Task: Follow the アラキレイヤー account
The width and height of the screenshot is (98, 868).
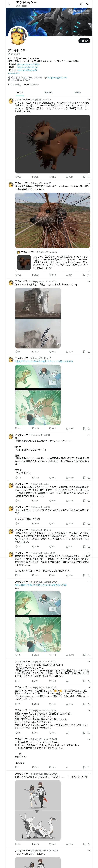Action: click(x=84, y=41)
